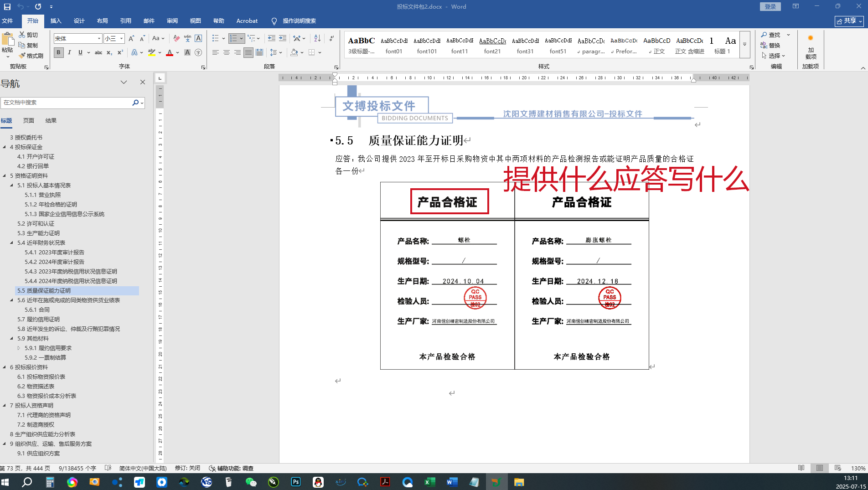Align paragraph text to the left
Image resolution: width=868 pixels, height=490 pixels.
215,53
